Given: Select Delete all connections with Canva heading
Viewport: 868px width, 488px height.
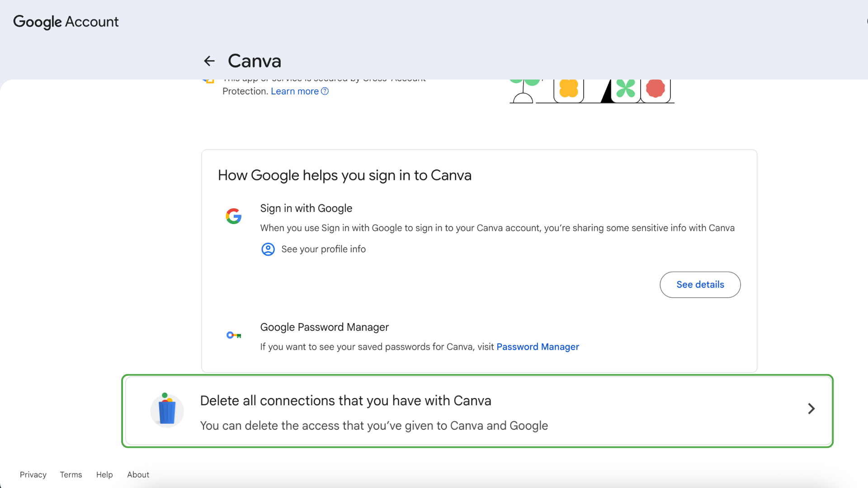Looking at the screenshot, I should (345, 401).
